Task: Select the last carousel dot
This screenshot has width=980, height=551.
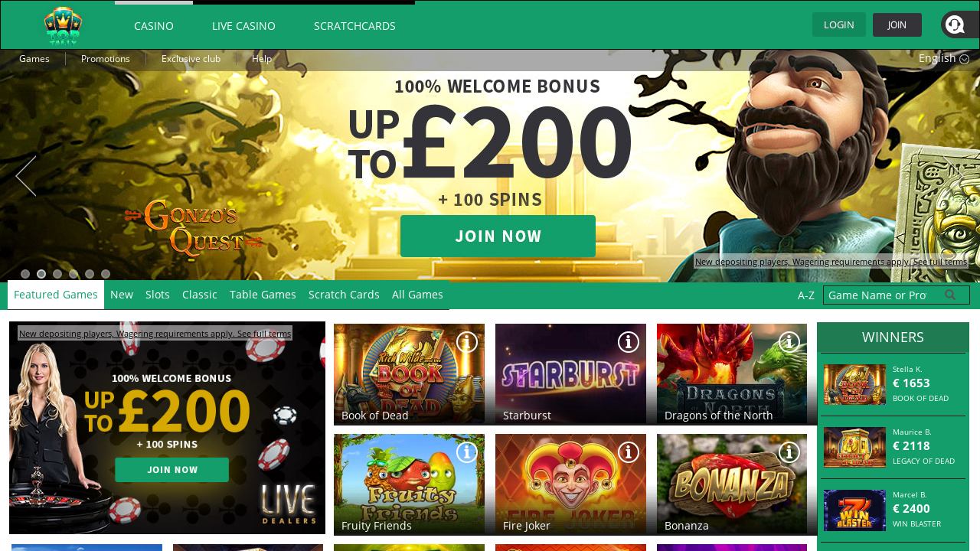Action: pos(106,274)
